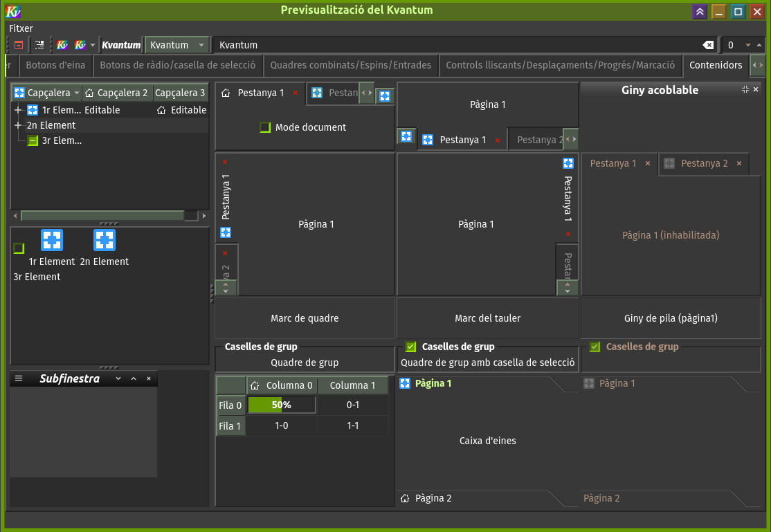Click the 50% progress bar cell
Screen dimensions: 771x532
click(x=281, y=405)
